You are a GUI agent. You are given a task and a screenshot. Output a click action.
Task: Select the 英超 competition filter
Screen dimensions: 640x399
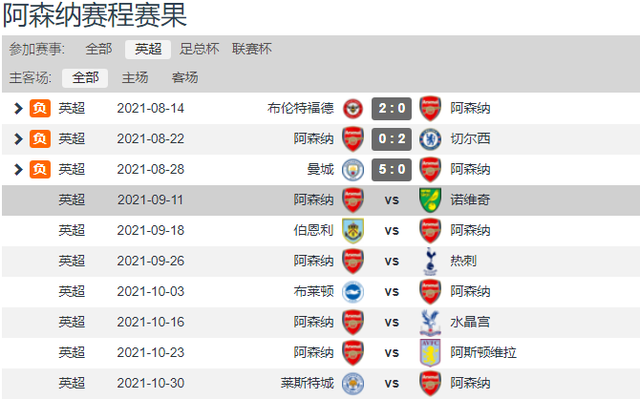point(148,49)
